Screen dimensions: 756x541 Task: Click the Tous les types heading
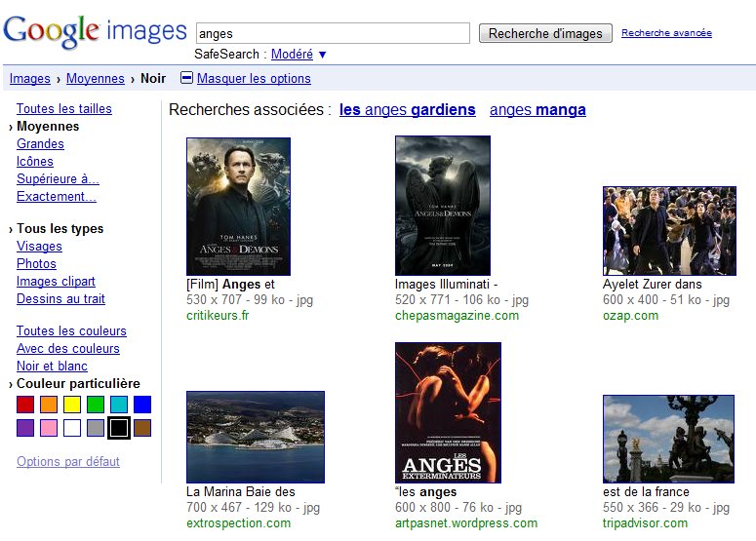[60, 228]
